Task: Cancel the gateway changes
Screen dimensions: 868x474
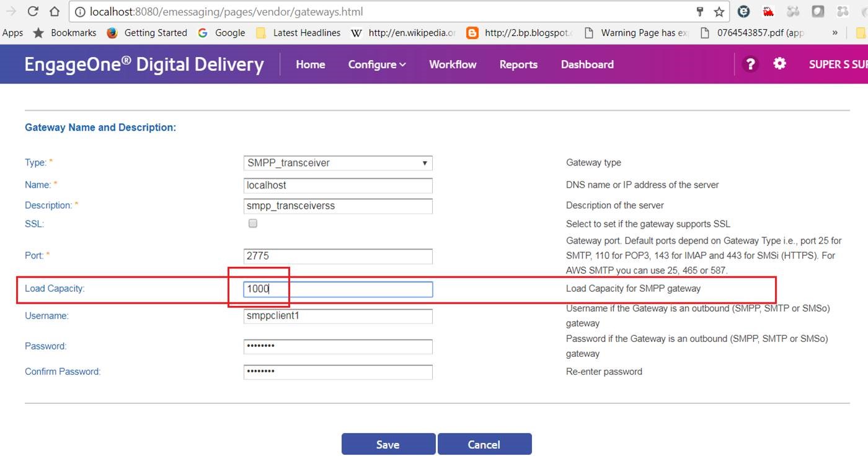Action: (x=485, y=444)
